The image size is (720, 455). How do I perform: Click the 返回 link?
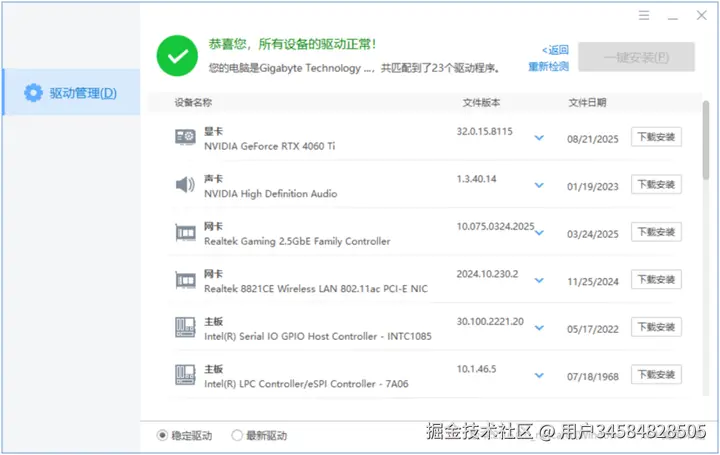555,50
